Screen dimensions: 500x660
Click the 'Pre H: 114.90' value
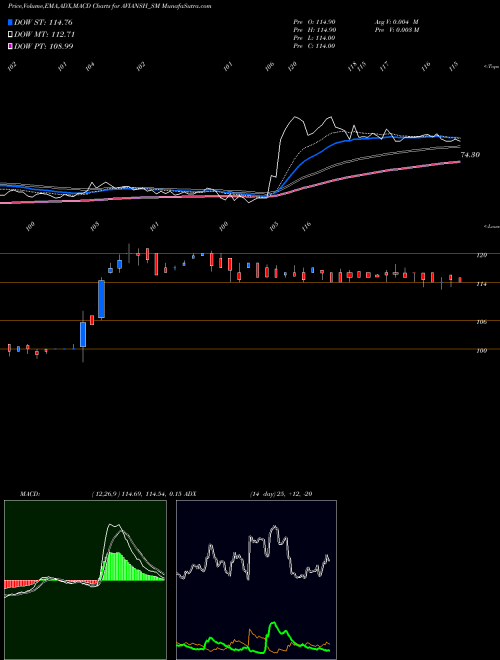point(314,30)
